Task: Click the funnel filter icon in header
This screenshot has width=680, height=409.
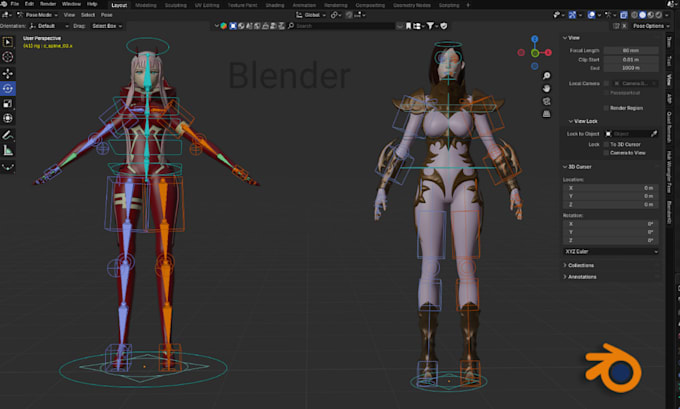Action: [x=430, y=26]
